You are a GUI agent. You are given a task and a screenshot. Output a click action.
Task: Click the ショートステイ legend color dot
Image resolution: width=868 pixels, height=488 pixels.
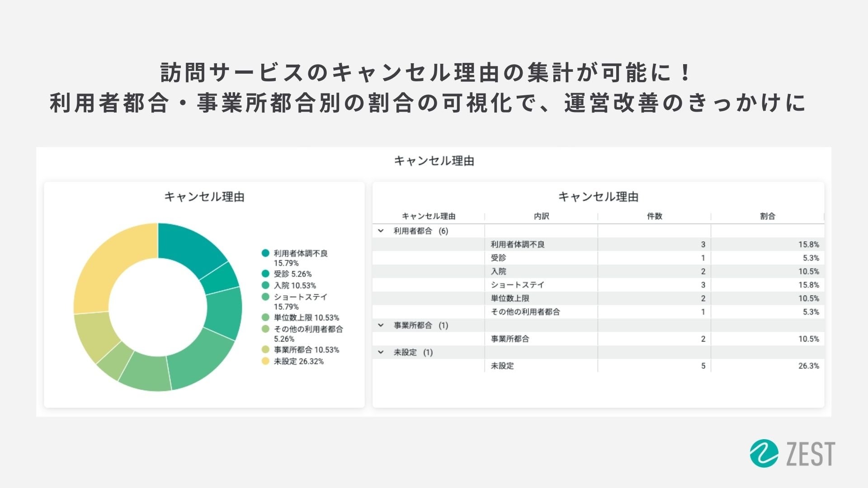(x=265, y=297)
